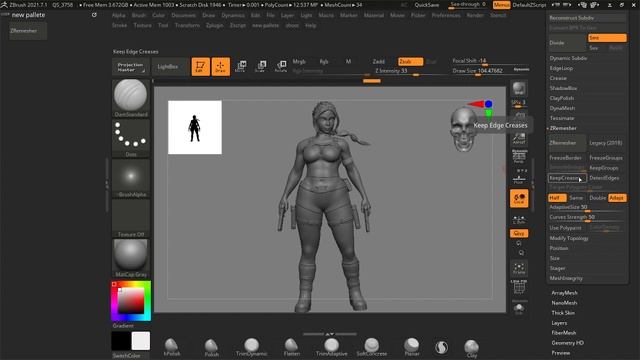Activate the Draw mode icon
640x360 pixels.
pyautogui.click(x=220, y=67)
